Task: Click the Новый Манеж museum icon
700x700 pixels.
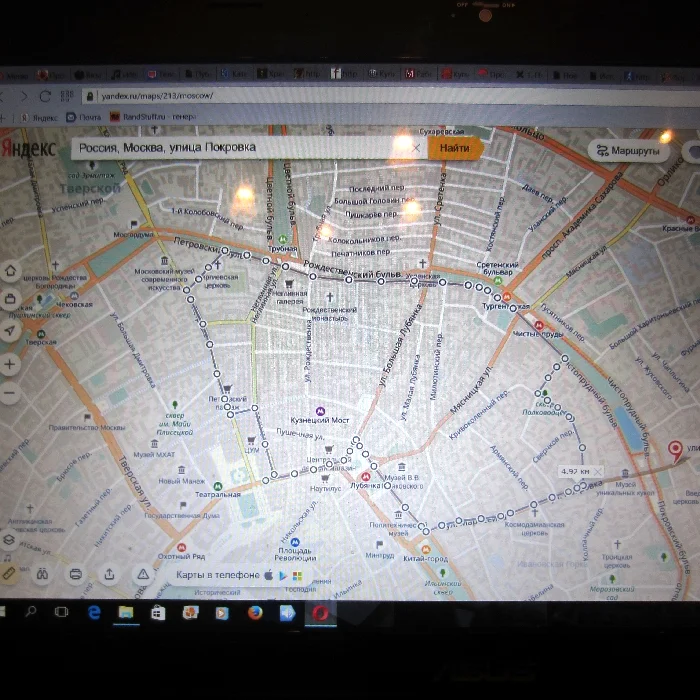Action: (x=181, y=470)
